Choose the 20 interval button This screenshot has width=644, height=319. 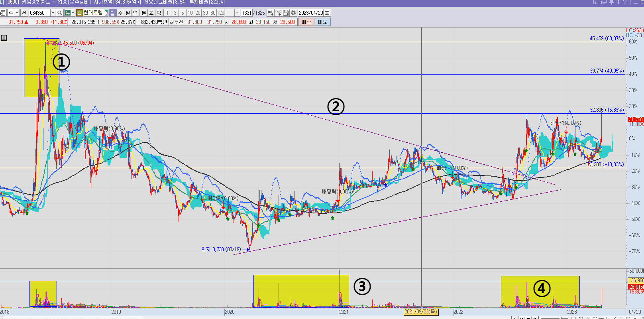tap(198, 13)
